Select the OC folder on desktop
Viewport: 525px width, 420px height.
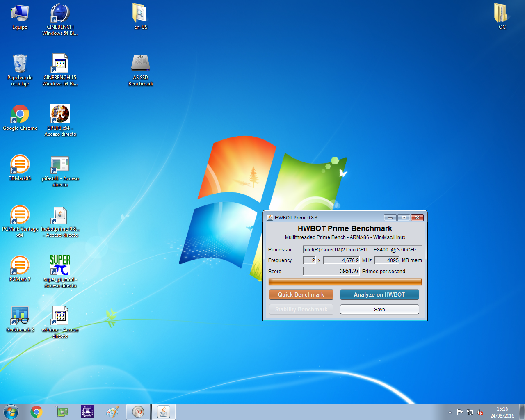[502, 17]
